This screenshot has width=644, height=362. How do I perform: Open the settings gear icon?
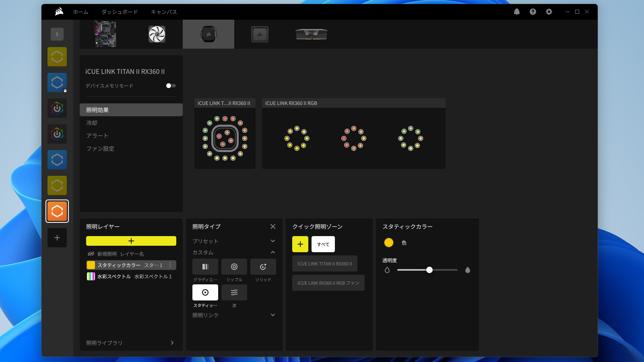tap(549, 12)
